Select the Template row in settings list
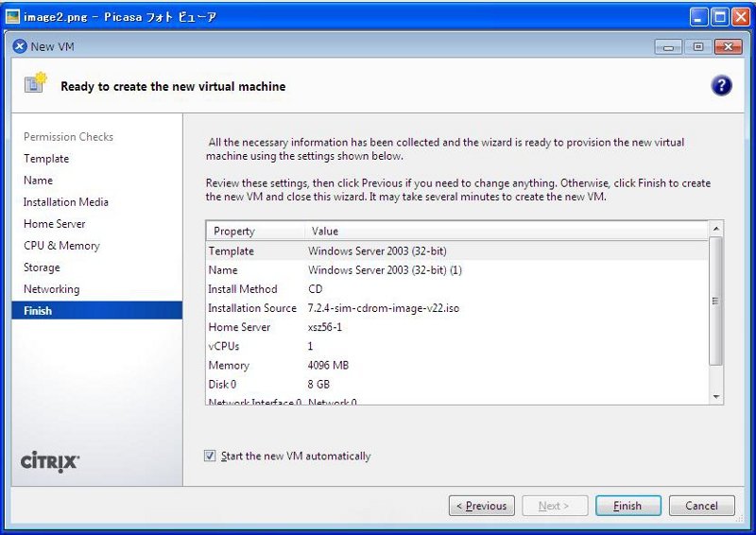756x535 pixels. tap(457, 250)
